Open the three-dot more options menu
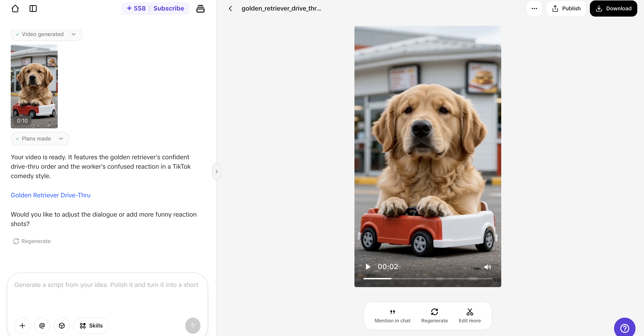Viewport: 644px width, 336px height. (x=534, y=9)
